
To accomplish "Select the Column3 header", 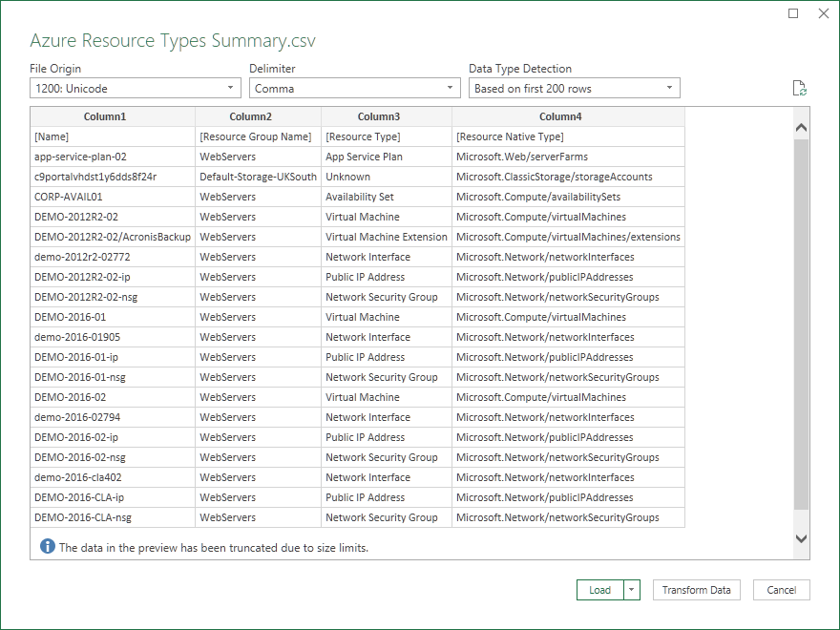I will (x=387, y=116).
